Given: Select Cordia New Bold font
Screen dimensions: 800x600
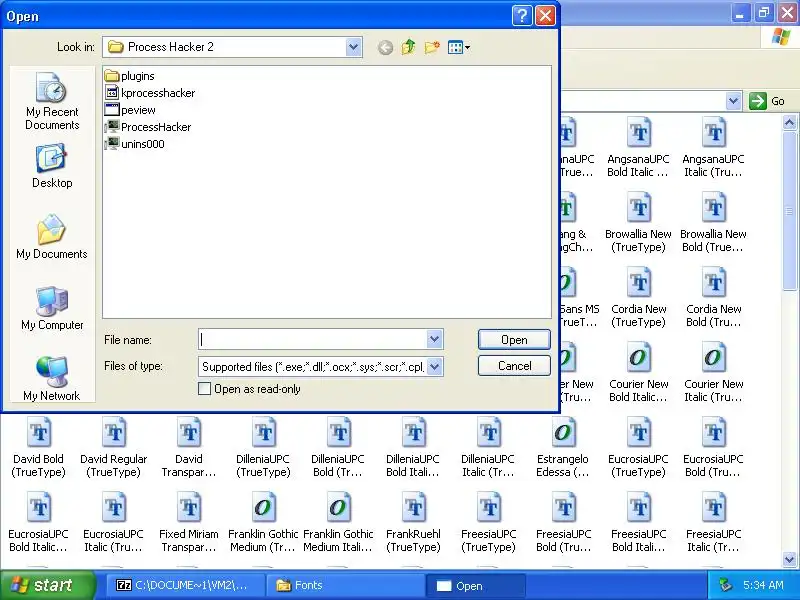Looking at the screenshot, I should tap(713, 297).
